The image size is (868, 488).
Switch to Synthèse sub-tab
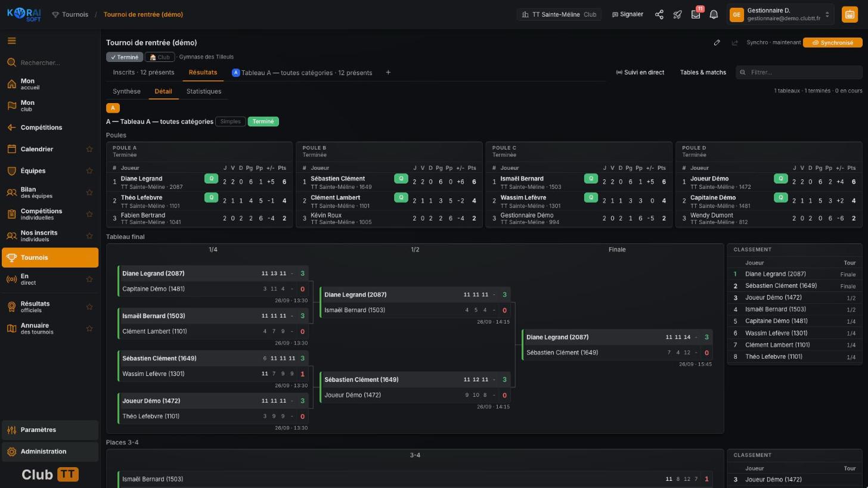(126, 92)
